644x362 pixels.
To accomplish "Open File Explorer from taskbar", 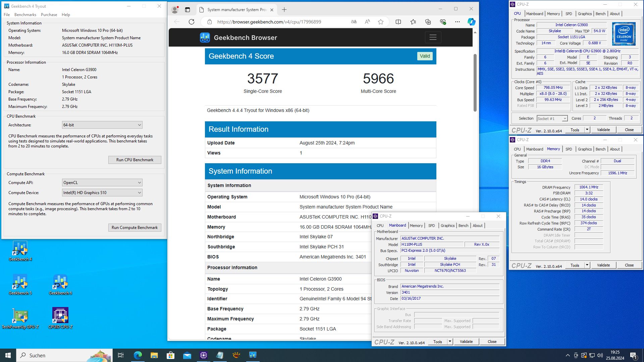I will 154,355.
